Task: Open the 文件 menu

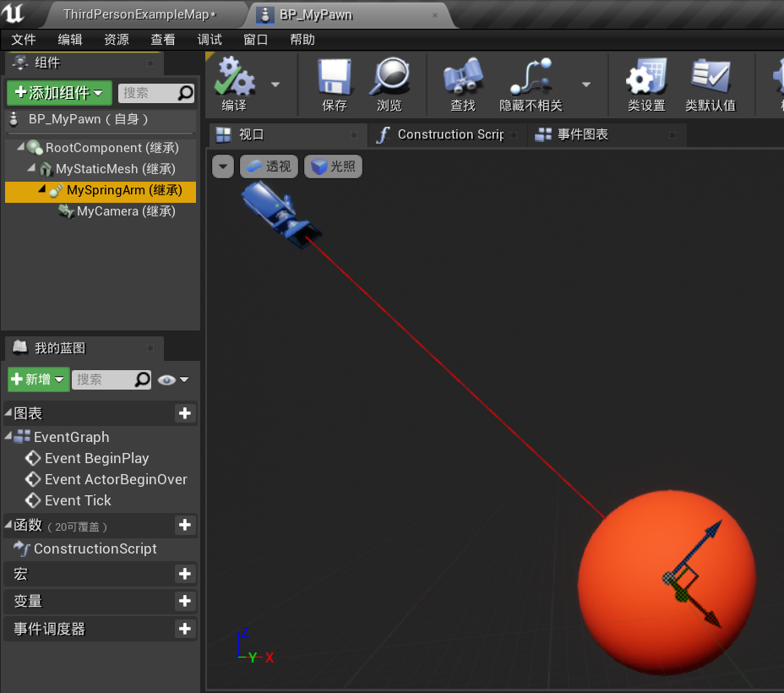Action: click(23, 40)
